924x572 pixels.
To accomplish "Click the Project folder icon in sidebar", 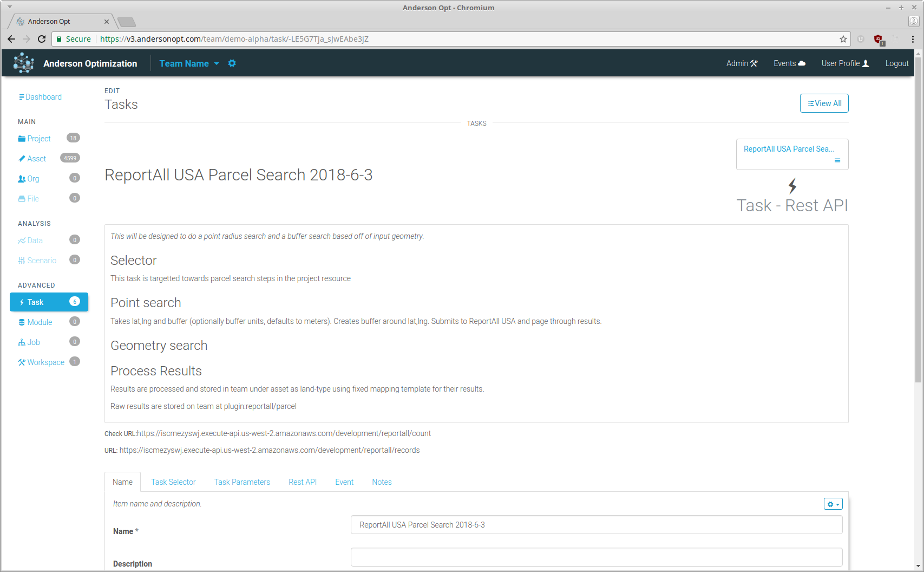I will click(x=22, y=139).
